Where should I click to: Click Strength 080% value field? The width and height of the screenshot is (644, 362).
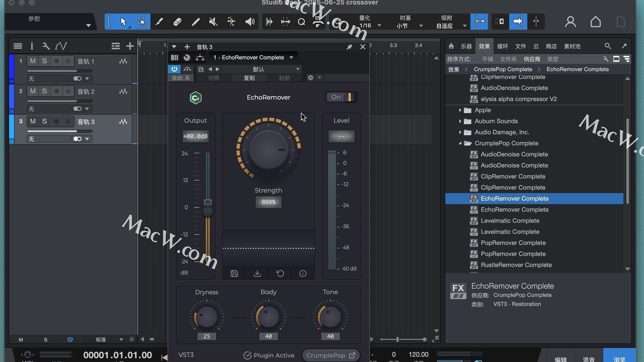268,202
